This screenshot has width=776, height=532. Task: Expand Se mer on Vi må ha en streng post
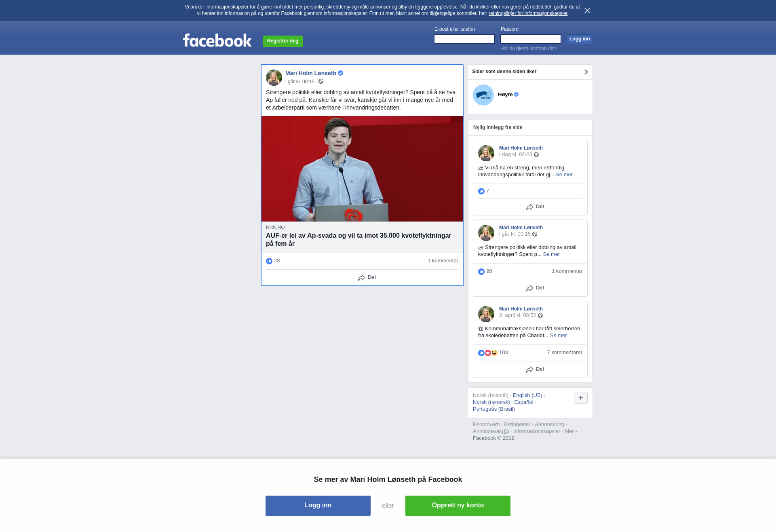click(x=564, y=175)
